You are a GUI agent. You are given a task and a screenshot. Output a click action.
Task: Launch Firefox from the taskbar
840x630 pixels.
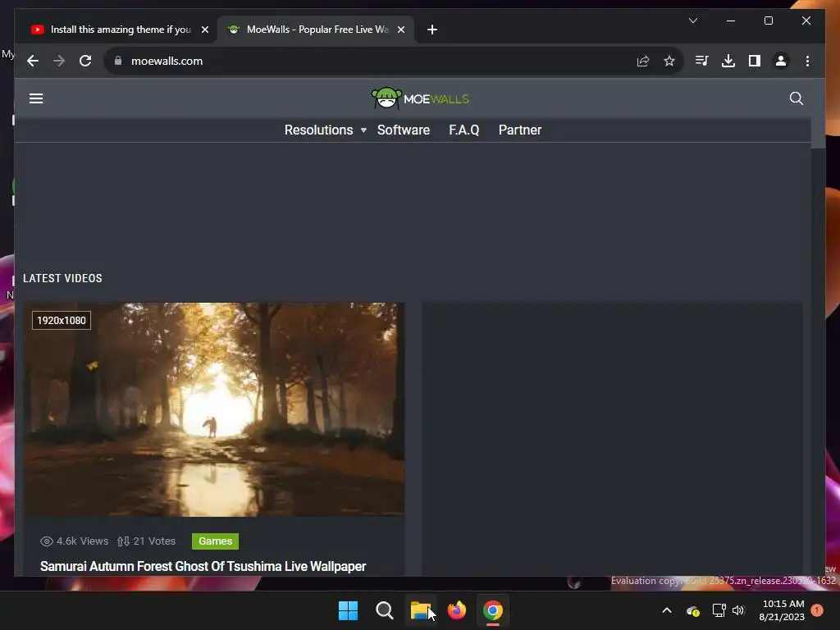click(x=456, y=610)
